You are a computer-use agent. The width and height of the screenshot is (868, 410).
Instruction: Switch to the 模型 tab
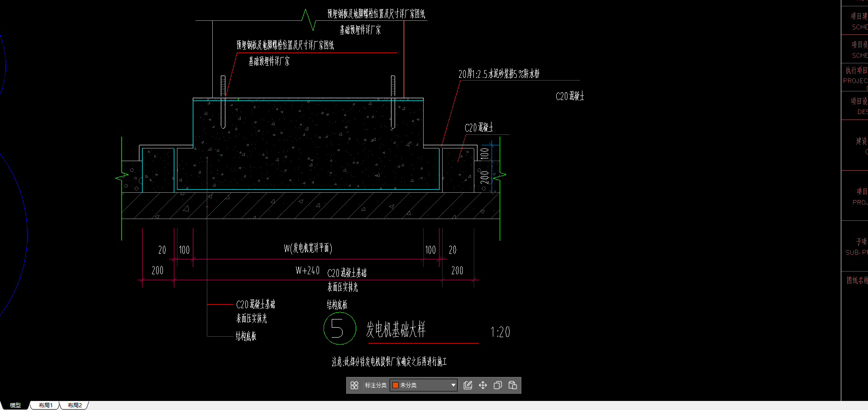15,405
